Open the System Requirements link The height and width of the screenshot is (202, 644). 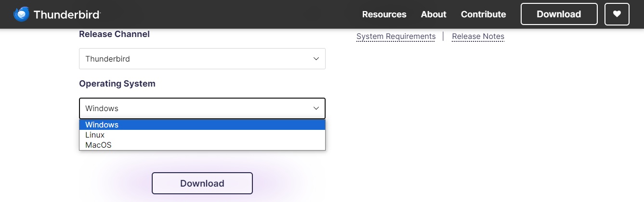point(396,37)
